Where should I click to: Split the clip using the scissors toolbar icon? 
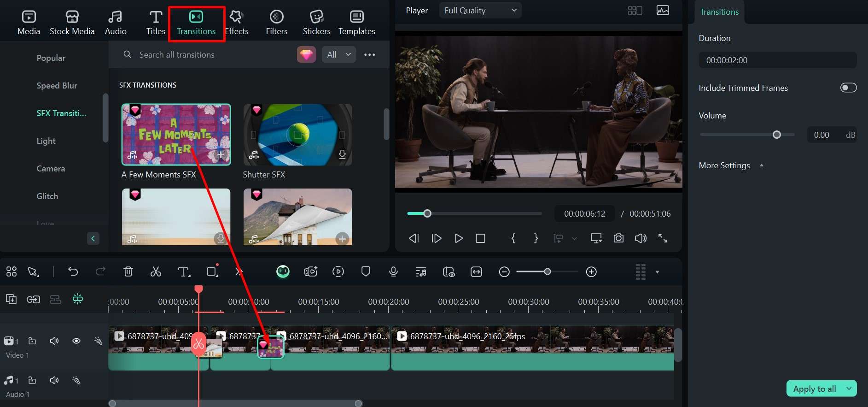coord(156,271)
